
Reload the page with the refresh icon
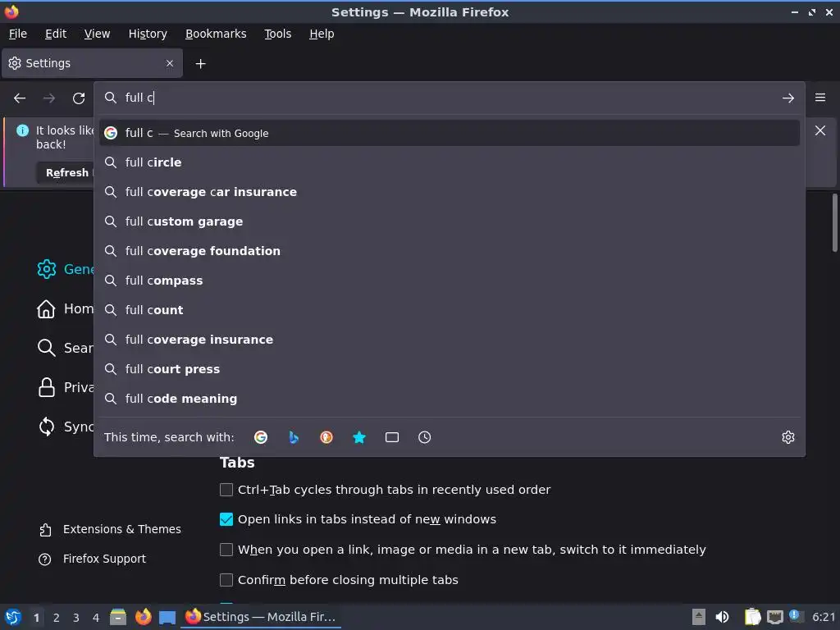point(79,98)
